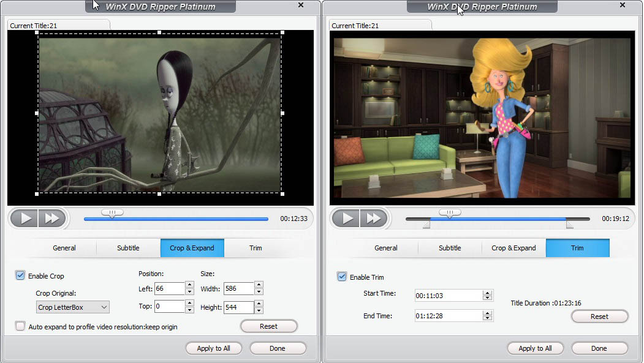Open the Subtitle tab in the right window

[450, 248]
